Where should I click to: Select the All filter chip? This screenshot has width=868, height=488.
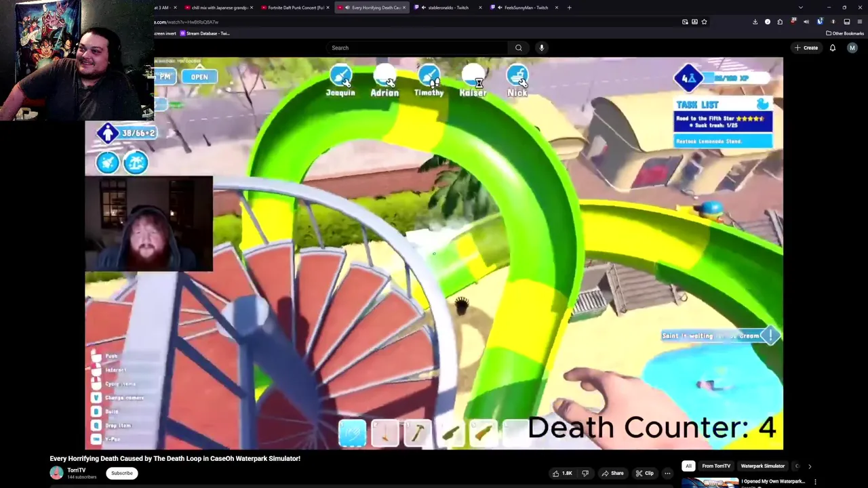pos(688,466)
